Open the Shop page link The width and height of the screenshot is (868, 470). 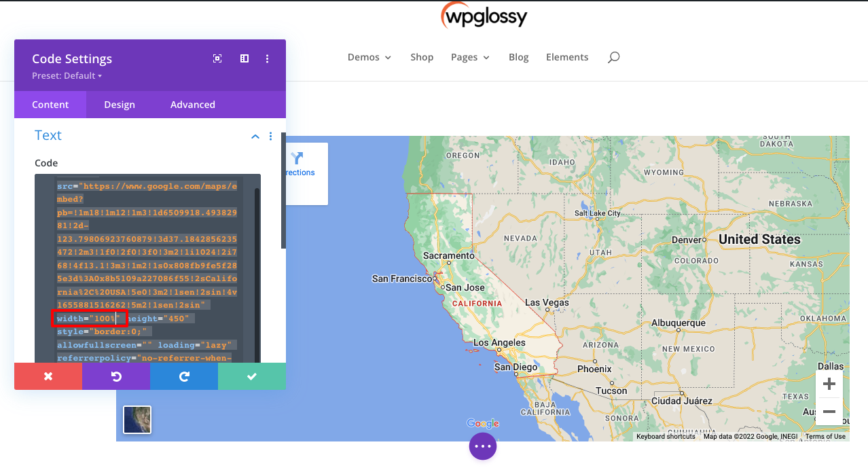(x=422, y=57)
